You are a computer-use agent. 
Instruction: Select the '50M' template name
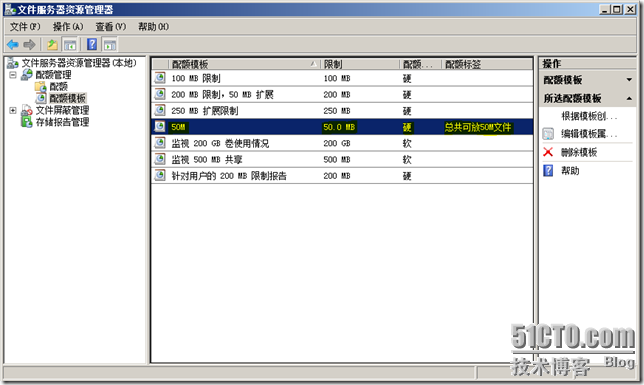coord(178,127)
